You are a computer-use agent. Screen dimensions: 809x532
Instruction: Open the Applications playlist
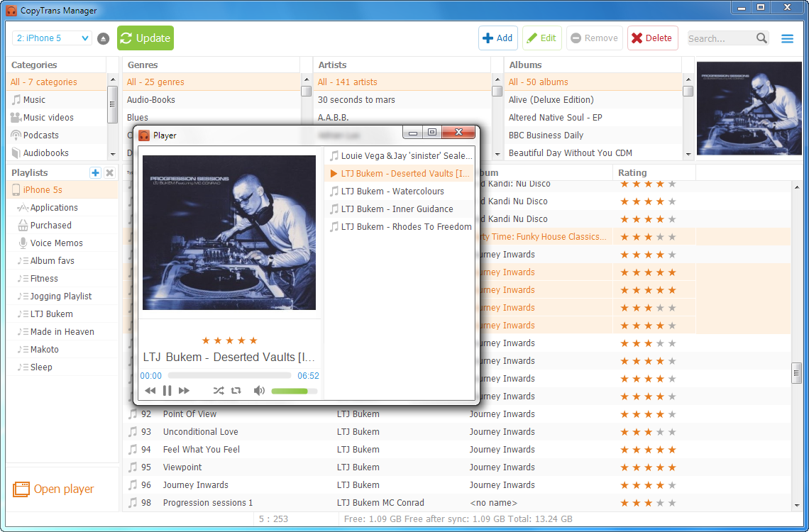(63, 208)
